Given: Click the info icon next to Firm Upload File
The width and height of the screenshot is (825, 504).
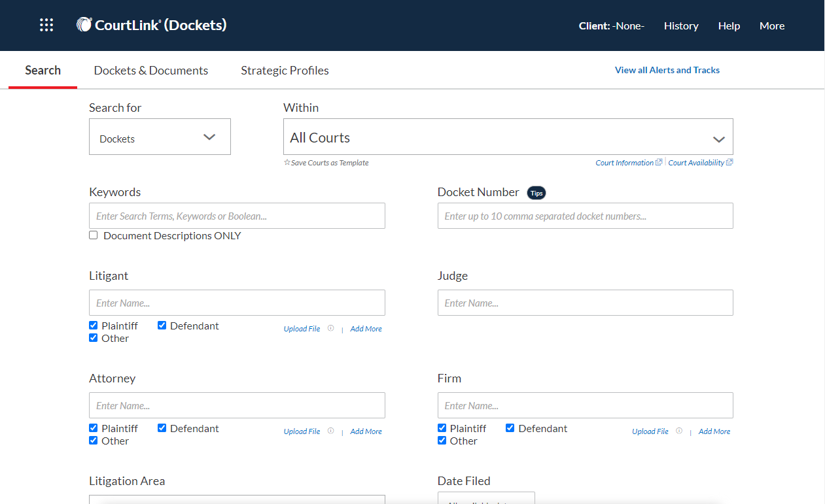Looking at the screenshot, I should pos(678,431).
